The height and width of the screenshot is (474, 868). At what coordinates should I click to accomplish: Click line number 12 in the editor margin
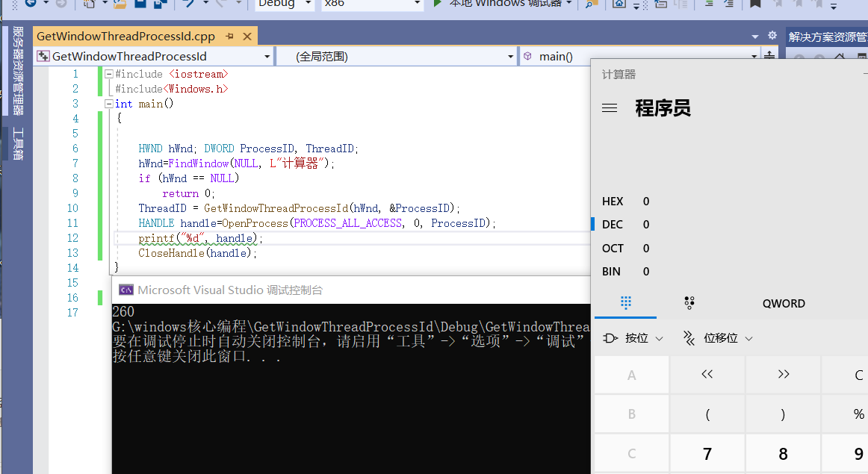[73, 238]
